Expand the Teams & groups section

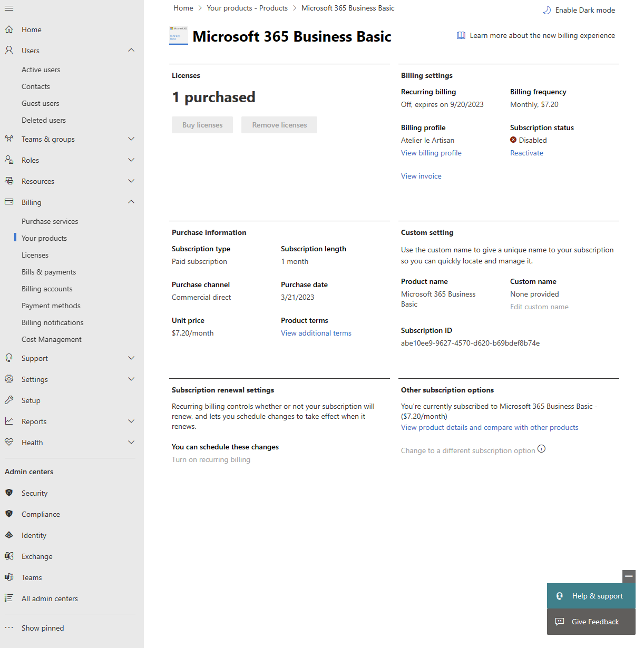[x=131, y=139]
